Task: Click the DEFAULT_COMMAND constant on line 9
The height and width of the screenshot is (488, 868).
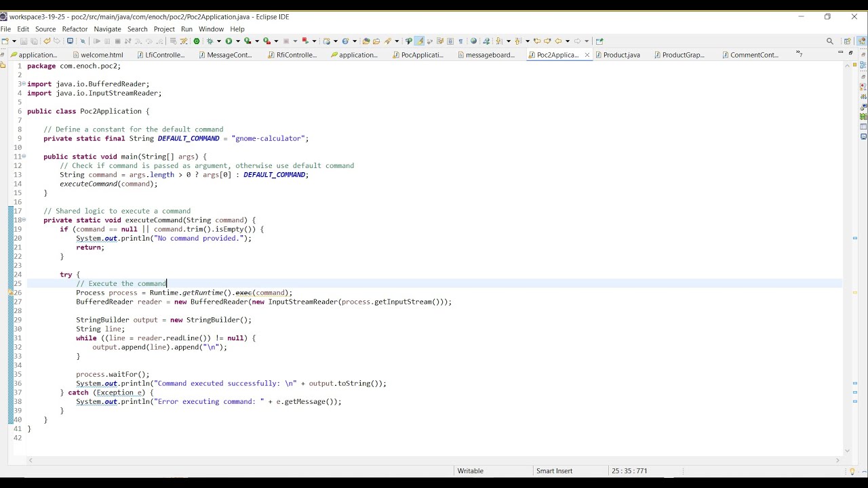Action: [189, 138]
